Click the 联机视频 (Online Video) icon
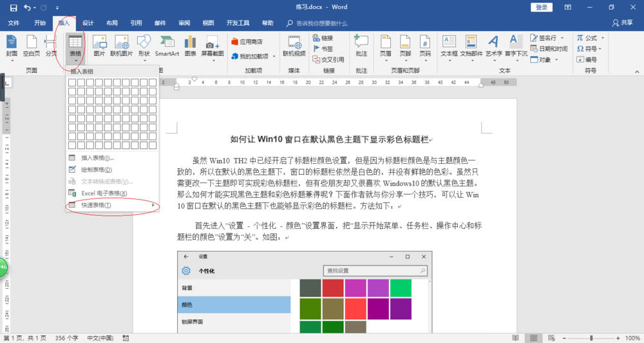644x343 pixels. [294, 46]
